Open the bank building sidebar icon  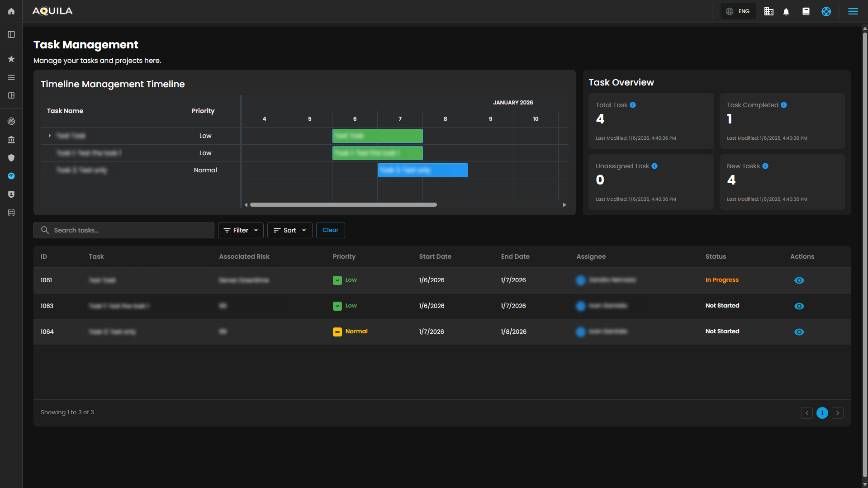[11, 140]
